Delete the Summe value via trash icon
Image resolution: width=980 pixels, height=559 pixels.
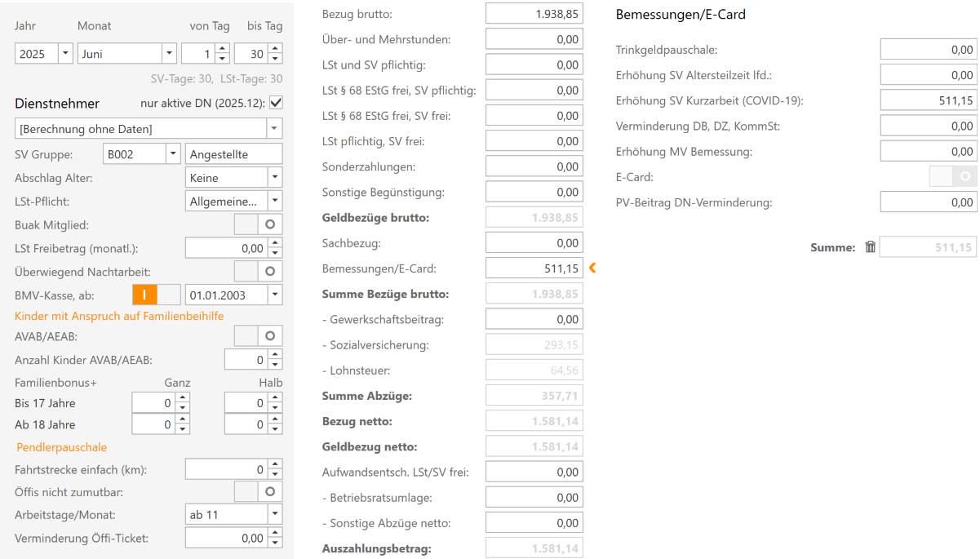[x=871, y=246]
